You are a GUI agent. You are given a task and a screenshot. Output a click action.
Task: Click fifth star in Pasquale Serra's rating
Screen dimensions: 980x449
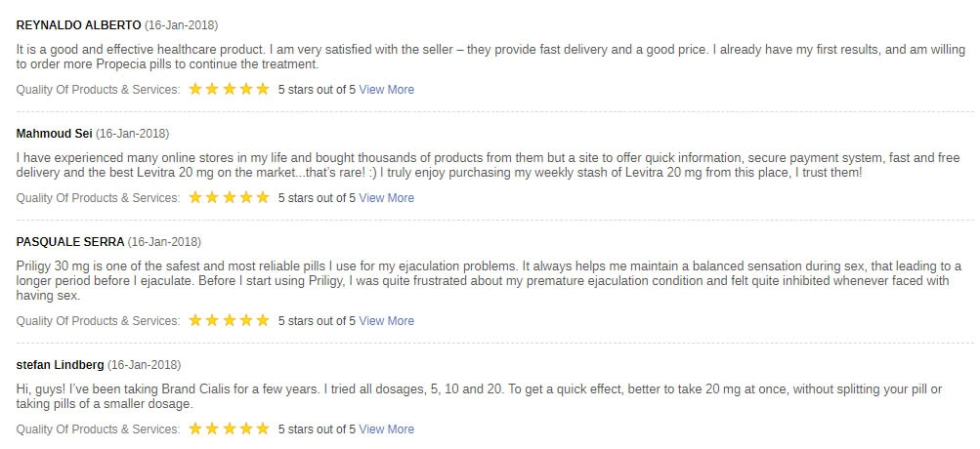(263, 320)
